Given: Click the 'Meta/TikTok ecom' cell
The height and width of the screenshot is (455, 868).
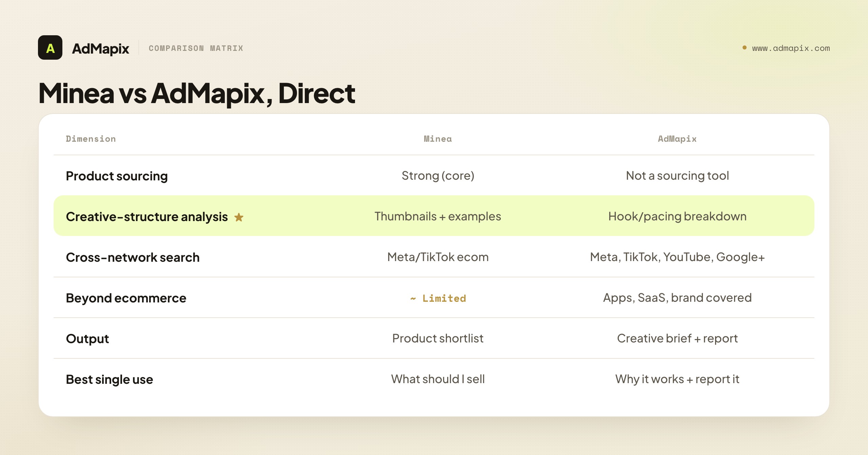Looking at the screenshot, I should 438,257.
